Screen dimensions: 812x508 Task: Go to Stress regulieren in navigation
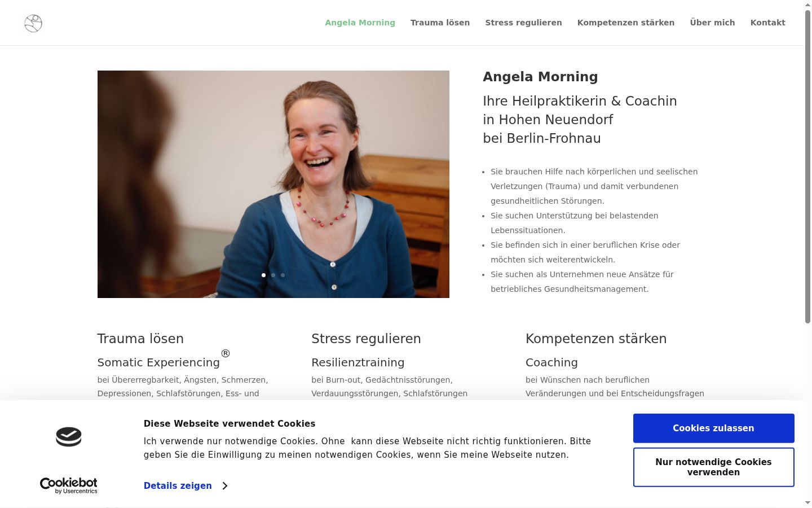click(523, 23)
